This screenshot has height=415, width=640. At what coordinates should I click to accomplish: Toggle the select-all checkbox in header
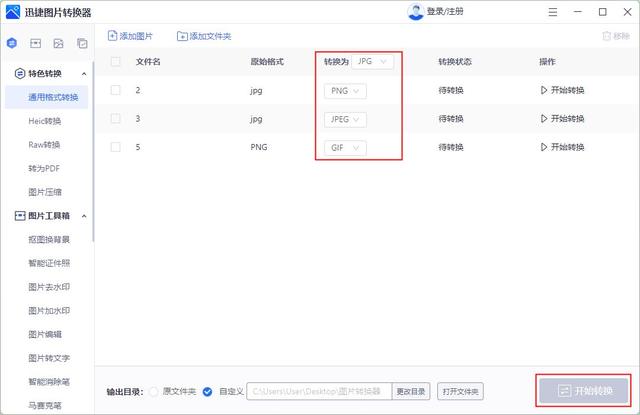tap(116, 62)
